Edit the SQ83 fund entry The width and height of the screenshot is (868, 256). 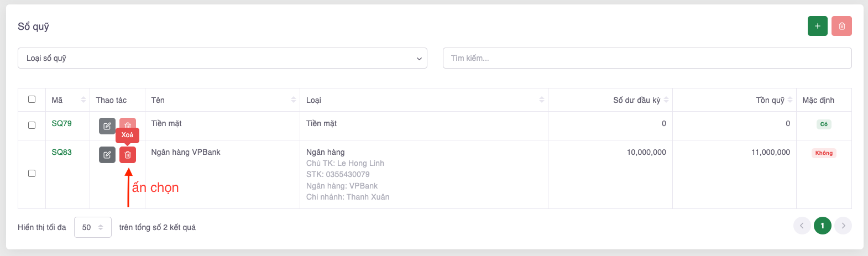107,155
